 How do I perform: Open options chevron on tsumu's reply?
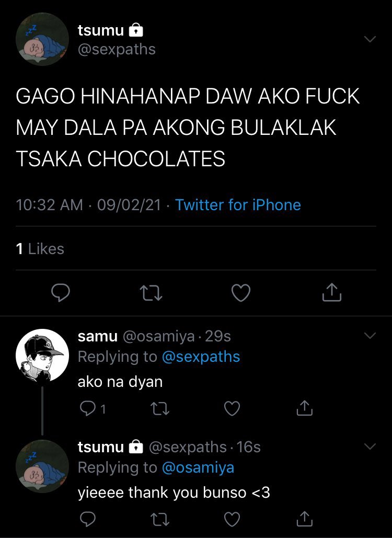(370, 447)
